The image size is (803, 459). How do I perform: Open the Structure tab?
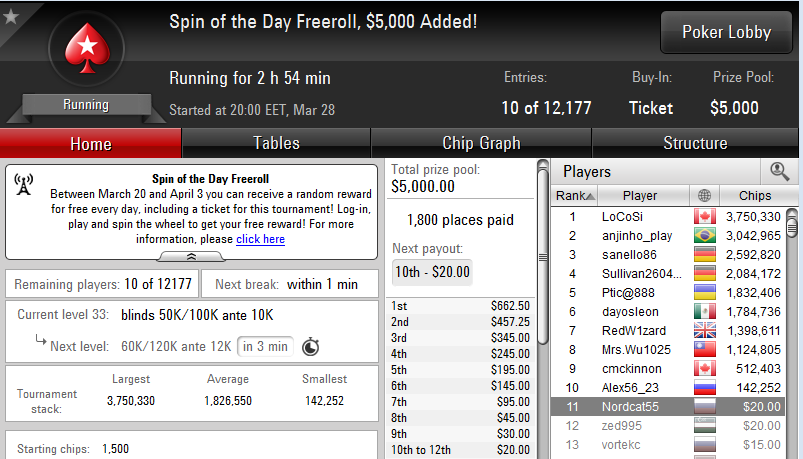[x=695, y=143]
